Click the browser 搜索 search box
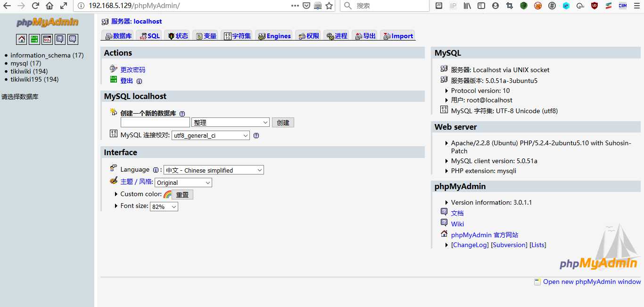 [x=385, y=6]
